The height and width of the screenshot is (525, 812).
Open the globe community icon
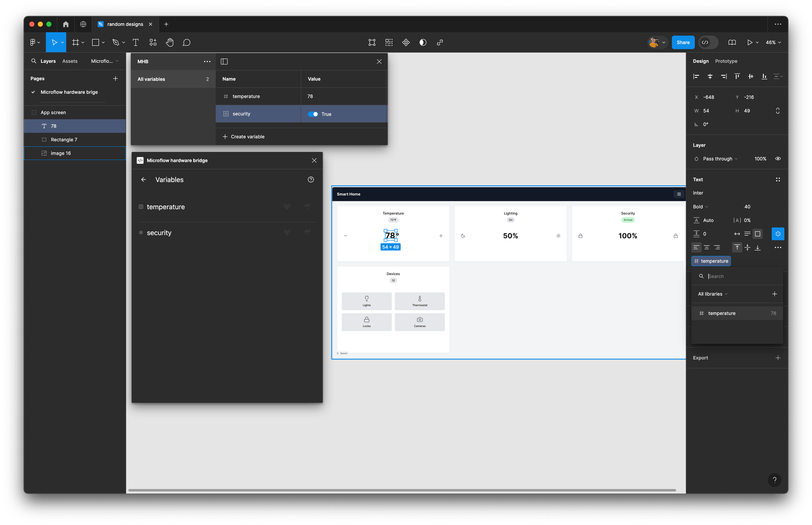point(83,24)
